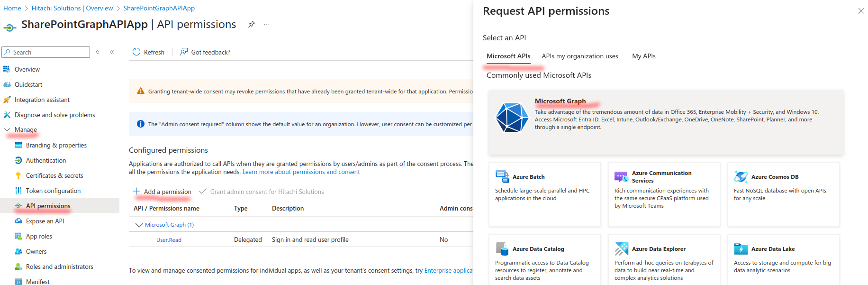The height and width of the screenshot is (285, 868).
Task: Open the more options ellipsis beside the title
Action: pos(267,24)
